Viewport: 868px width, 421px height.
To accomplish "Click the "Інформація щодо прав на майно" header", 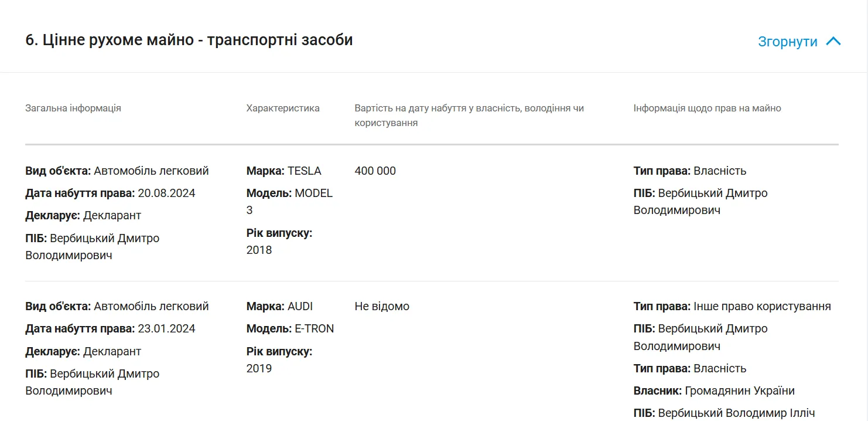I will [x=707, y=108].
